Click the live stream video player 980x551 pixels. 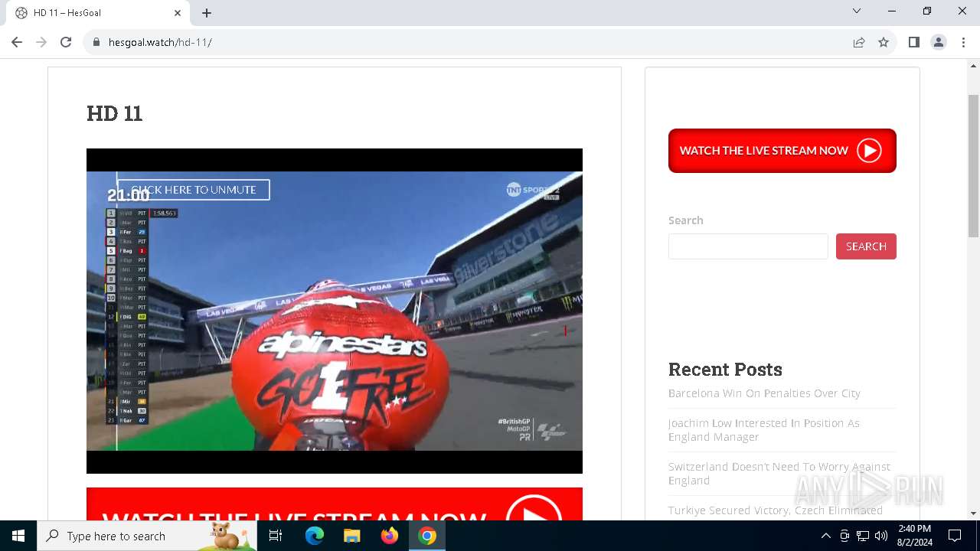click(335, 311)
